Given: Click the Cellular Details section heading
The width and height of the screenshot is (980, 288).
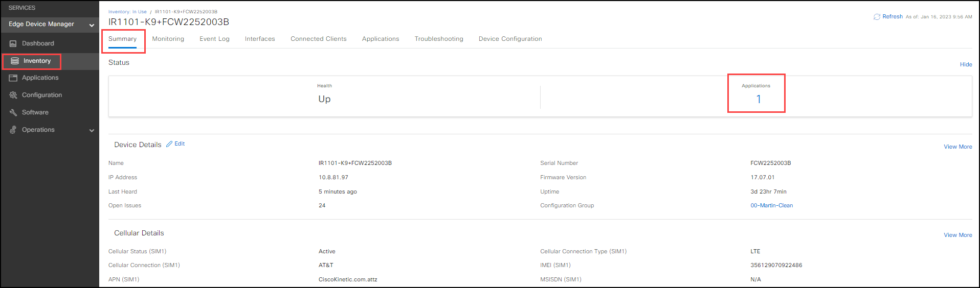Looking at the screenshot, I should pos(139,233).
